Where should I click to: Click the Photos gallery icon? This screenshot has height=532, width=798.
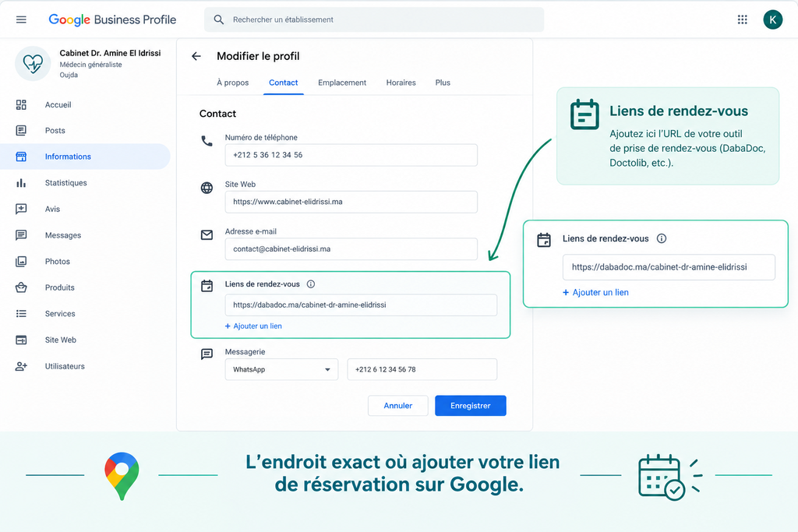(x=21, y=262)
